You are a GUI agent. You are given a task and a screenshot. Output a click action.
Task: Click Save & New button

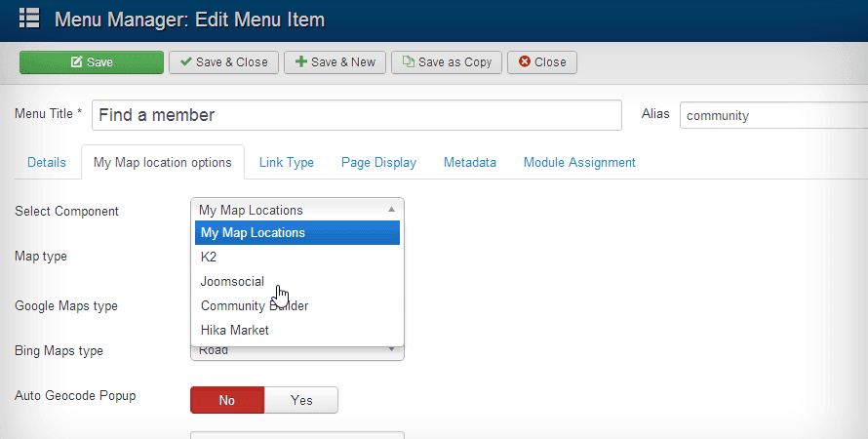point(335,62)
